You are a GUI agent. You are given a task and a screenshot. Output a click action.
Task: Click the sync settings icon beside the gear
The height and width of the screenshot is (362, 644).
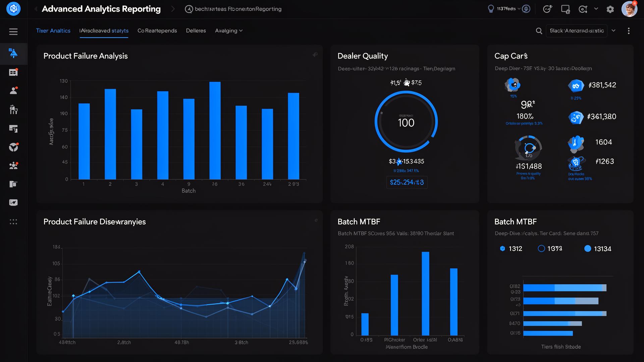pos(583,9)
